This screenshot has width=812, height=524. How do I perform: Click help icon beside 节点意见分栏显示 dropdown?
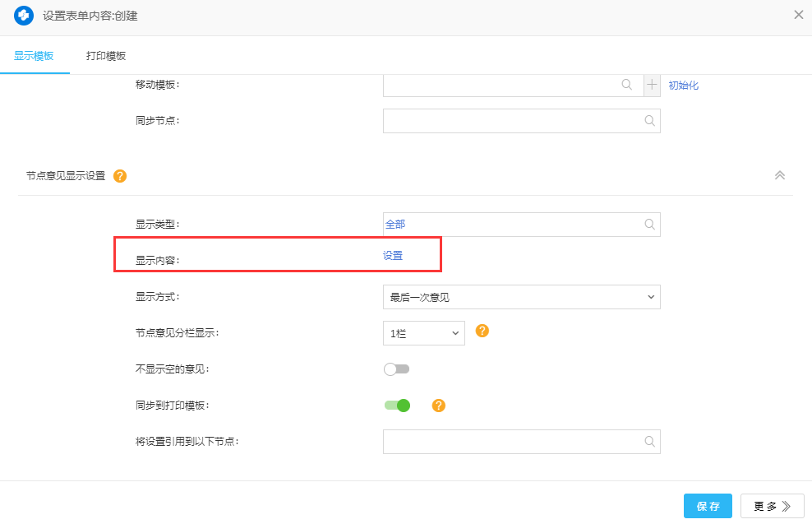tap(482, 331)
